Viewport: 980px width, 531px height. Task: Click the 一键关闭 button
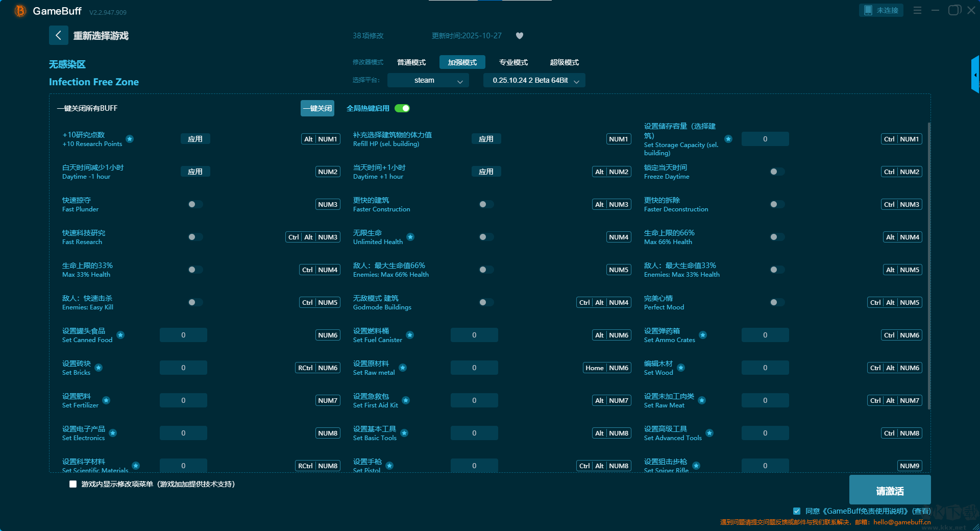[x=317, y=108]
